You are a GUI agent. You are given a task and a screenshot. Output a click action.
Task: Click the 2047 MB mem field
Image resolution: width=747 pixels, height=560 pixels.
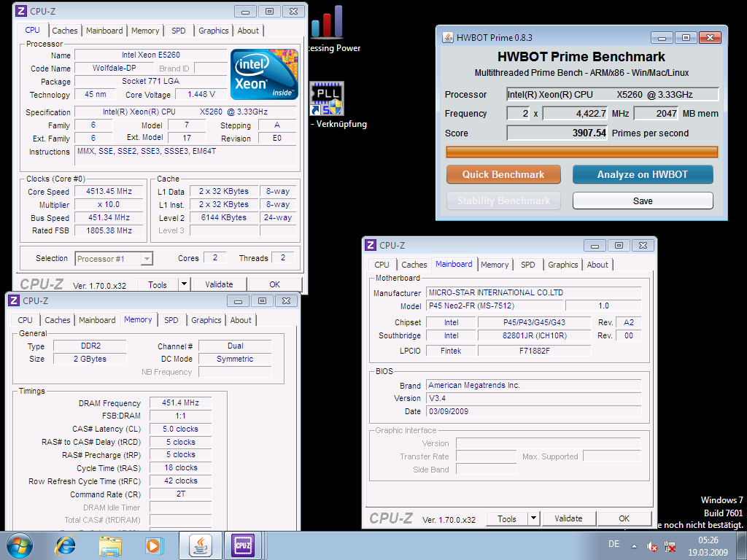[x=656, y=113]
